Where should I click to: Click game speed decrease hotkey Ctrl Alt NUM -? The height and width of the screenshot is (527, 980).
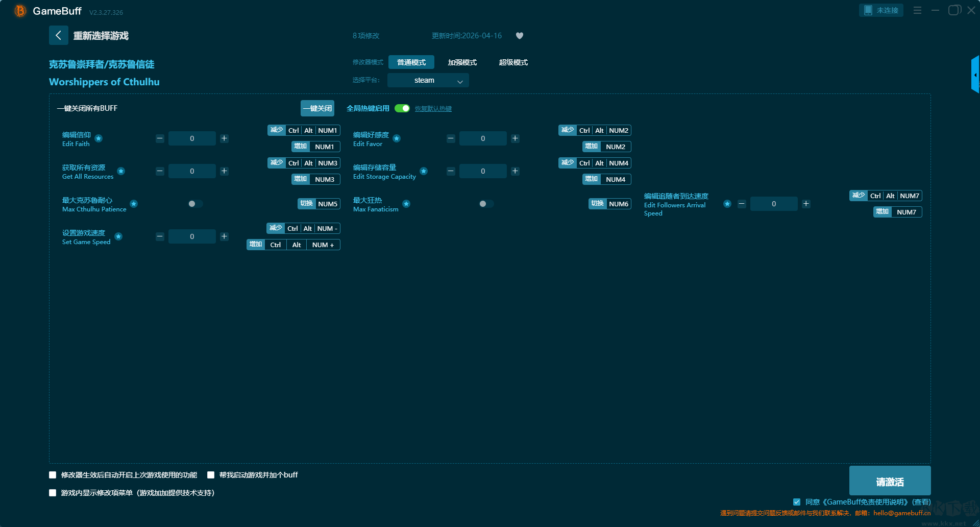coord(303,228)
